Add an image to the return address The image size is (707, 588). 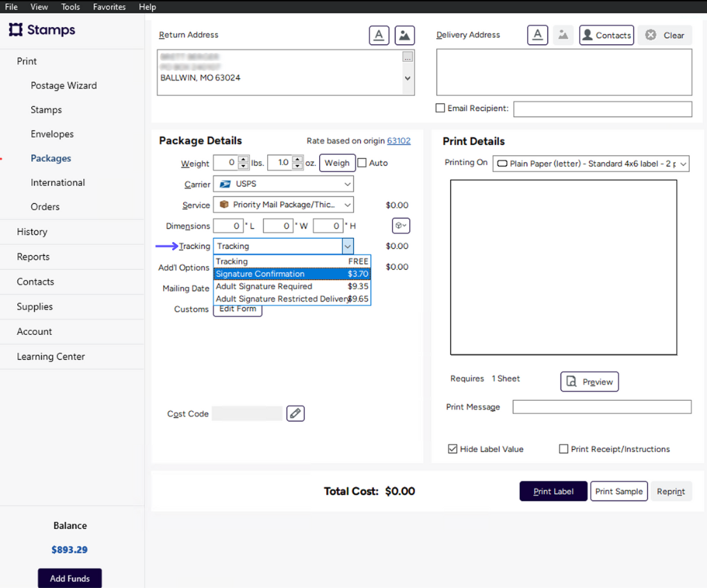pyautogui.click(x=404, y=35)
